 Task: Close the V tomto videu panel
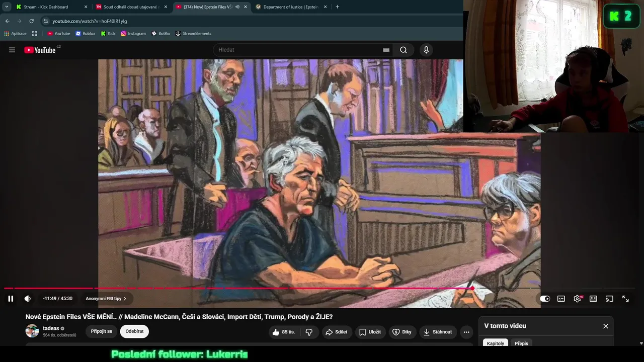606,326
